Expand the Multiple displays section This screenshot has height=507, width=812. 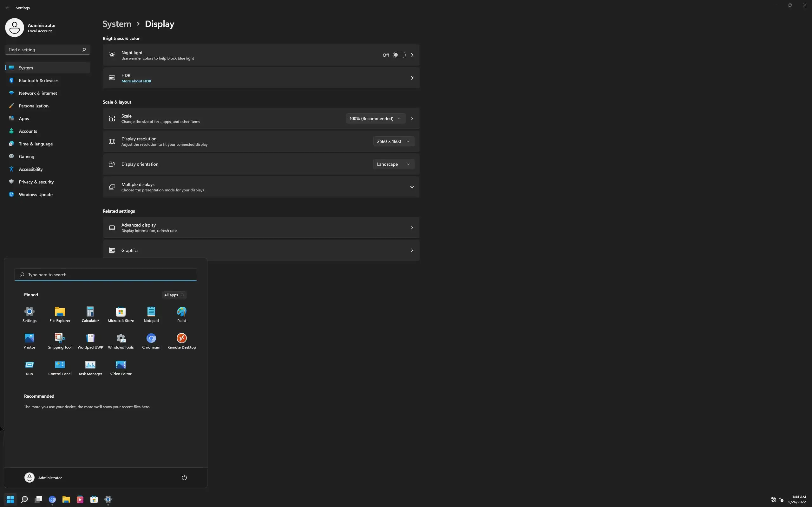[x=412, y=187]
